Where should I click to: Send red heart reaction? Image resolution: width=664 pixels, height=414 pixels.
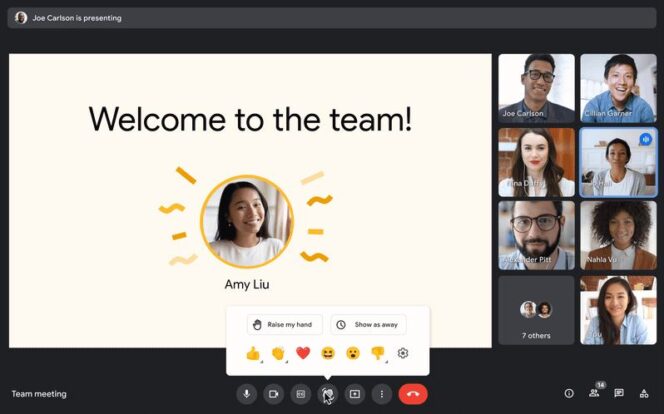(303, 353)
